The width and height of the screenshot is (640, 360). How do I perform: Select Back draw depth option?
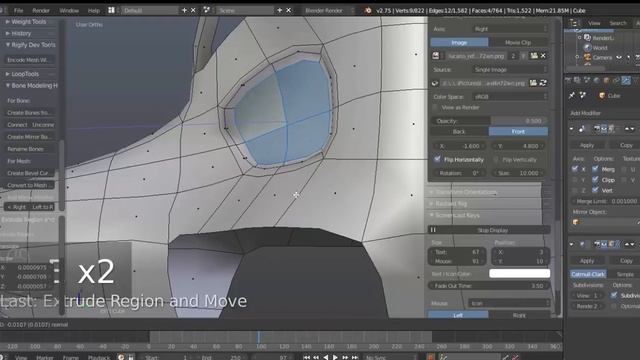coord(459,131)
